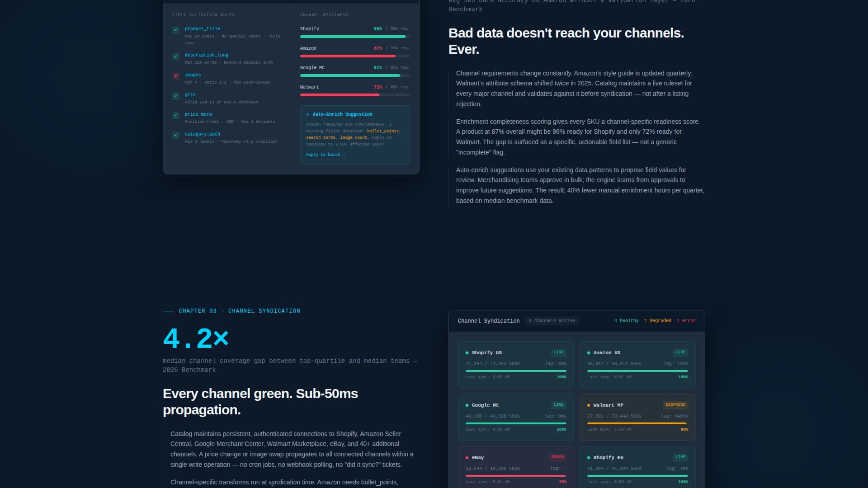Screen dimensions: 868x488
Task: Select the category_path field name
Action: [202, 134]
